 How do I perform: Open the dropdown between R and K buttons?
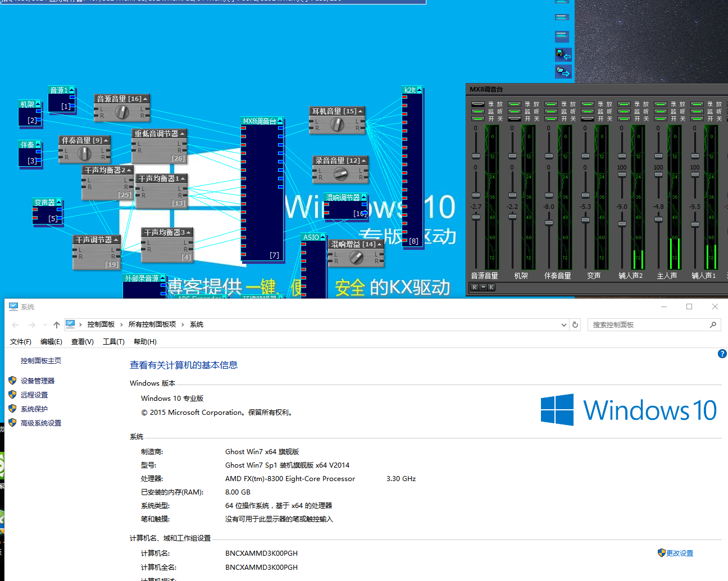(483, 287)
